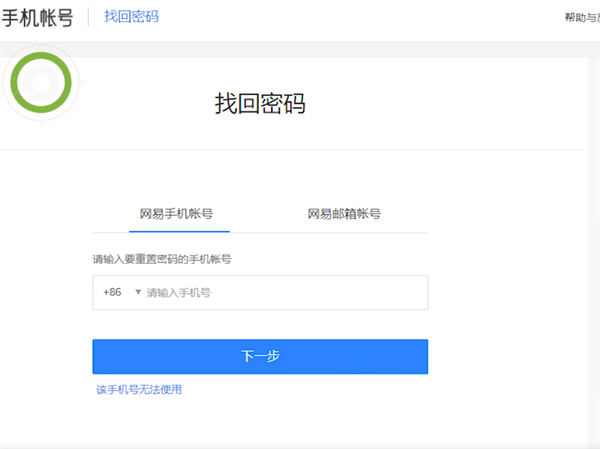
Task: Click the gray band under the header
Action: point(300,48)
